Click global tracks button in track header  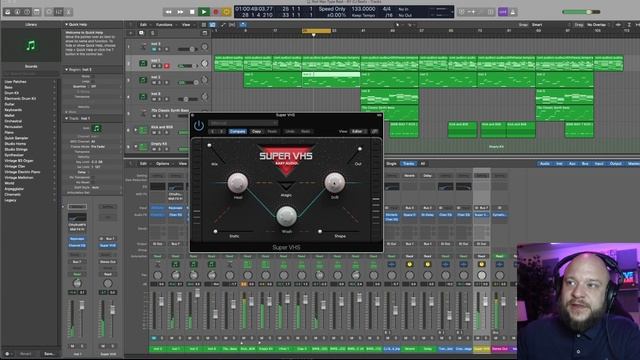tap(205, 33)
